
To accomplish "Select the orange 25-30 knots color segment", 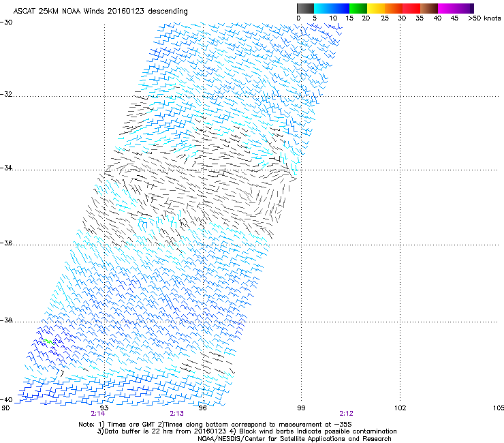I will pos(394,8).
